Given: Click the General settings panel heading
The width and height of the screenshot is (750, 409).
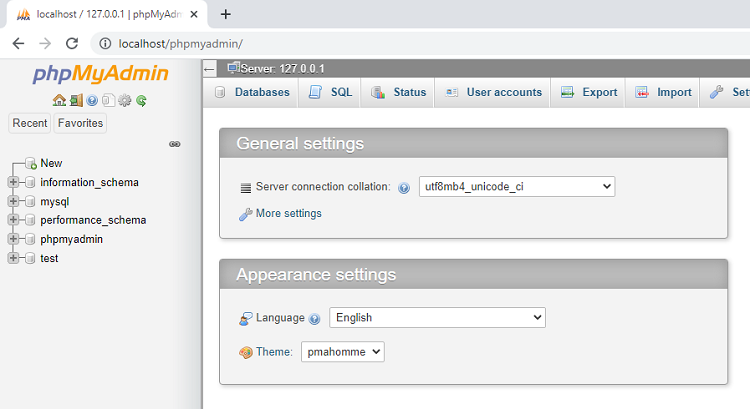Looking at the screenshot, I should pos(300,144).
